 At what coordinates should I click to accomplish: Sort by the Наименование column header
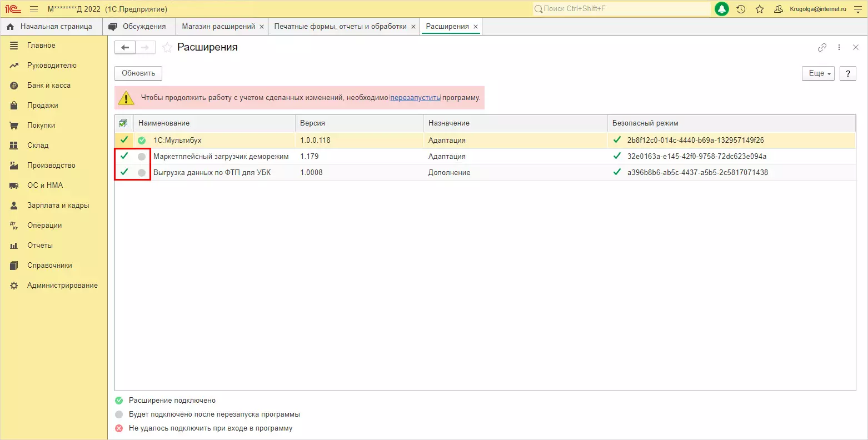(x=214, y=123)
